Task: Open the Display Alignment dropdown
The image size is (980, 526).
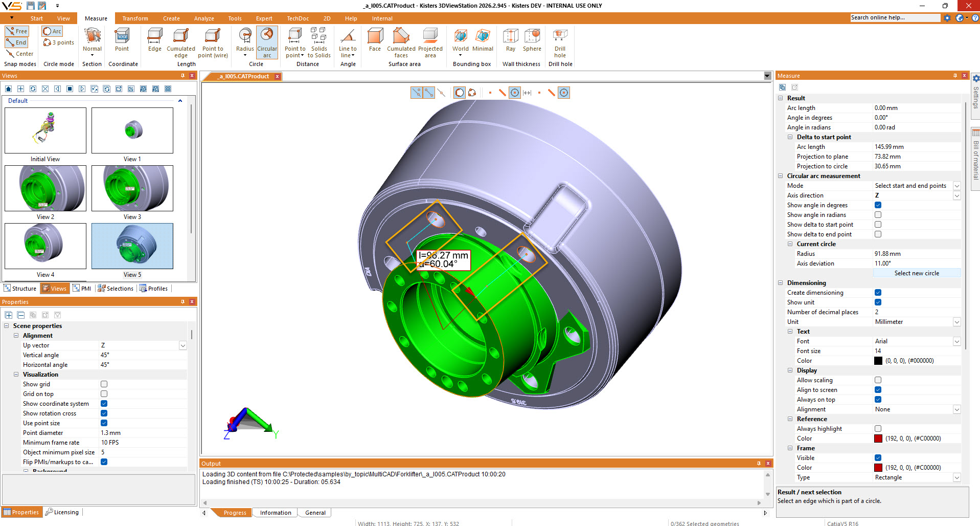Action: (956, 409)
